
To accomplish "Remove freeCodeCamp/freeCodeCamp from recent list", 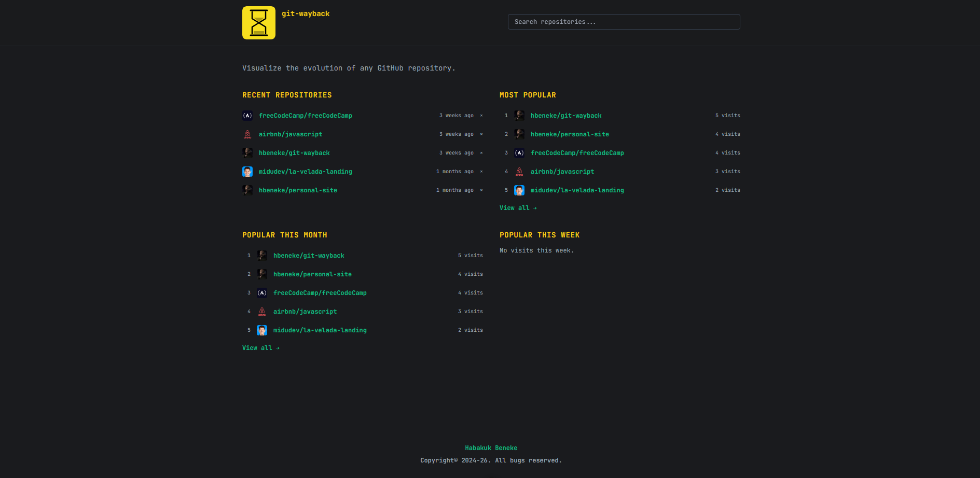I will [481, 116].
